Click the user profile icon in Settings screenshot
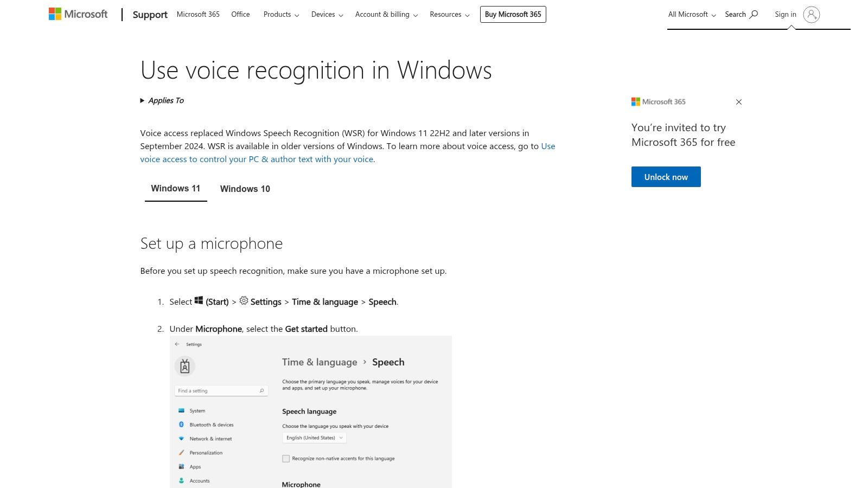This screenshot has height=488, width=868. (x=184, y=367)
